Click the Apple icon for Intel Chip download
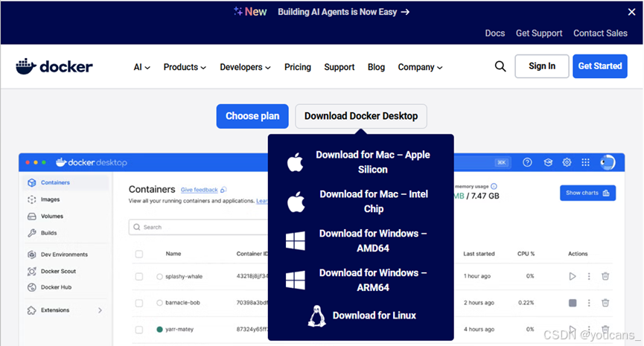 pyautogui.click(x=296, y=202)
